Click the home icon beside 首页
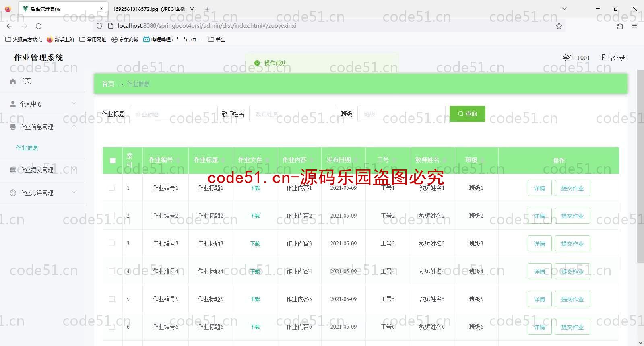This screenshot has height=346, width=644. click(x=13, y=81)
